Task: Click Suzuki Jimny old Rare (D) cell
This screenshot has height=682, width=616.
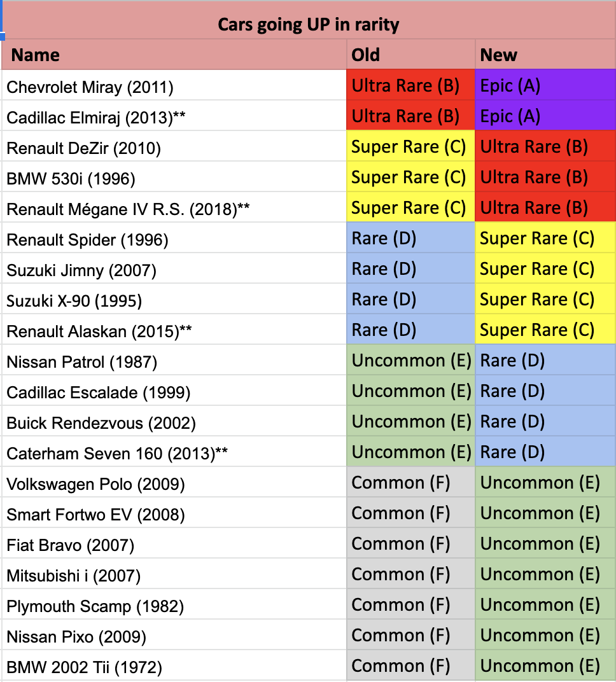Action: (x=410, y=268)
